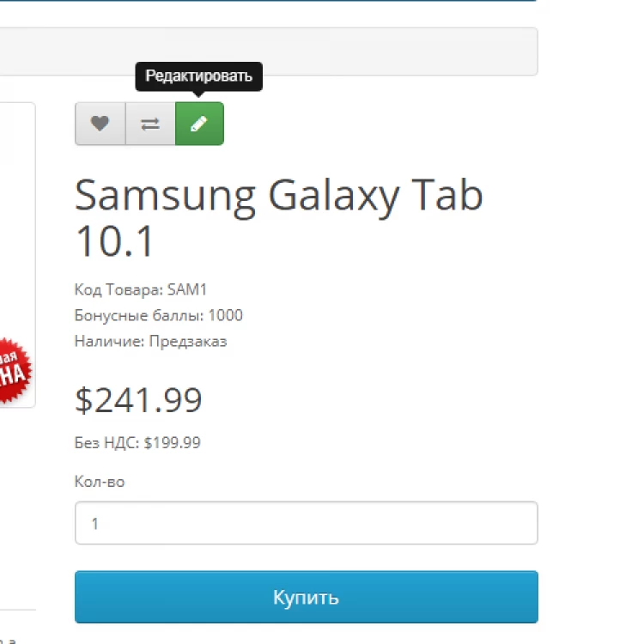644x644 pixels.
Task: Click the red sale price badge
Action: [15, 370]
